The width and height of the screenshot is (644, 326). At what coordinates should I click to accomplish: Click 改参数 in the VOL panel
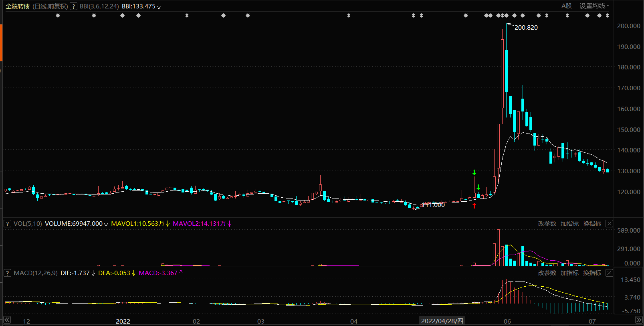[547, 224]
